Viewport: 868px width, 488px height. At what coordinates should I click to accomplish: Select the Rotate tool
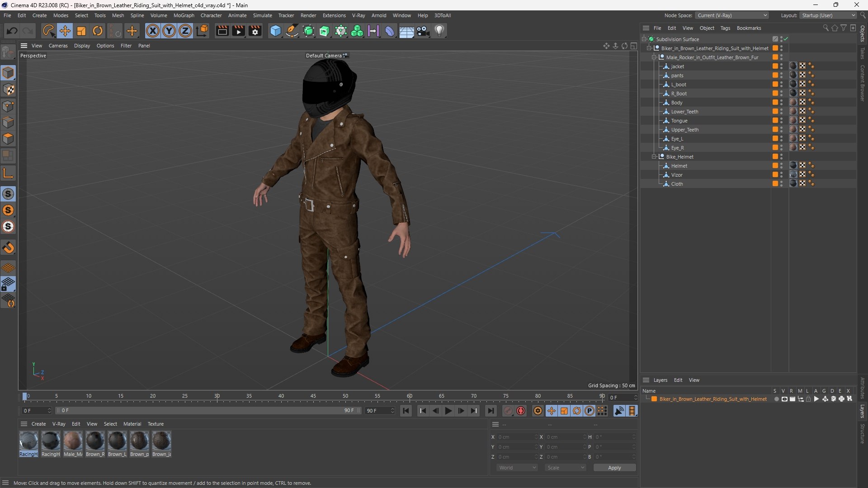pos(98,31)
